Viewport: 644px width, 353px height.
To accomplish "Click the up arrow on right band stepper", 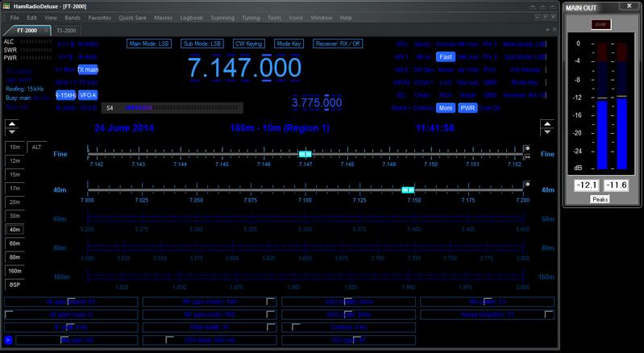I will pyautogui.click(x=547, y=124).
